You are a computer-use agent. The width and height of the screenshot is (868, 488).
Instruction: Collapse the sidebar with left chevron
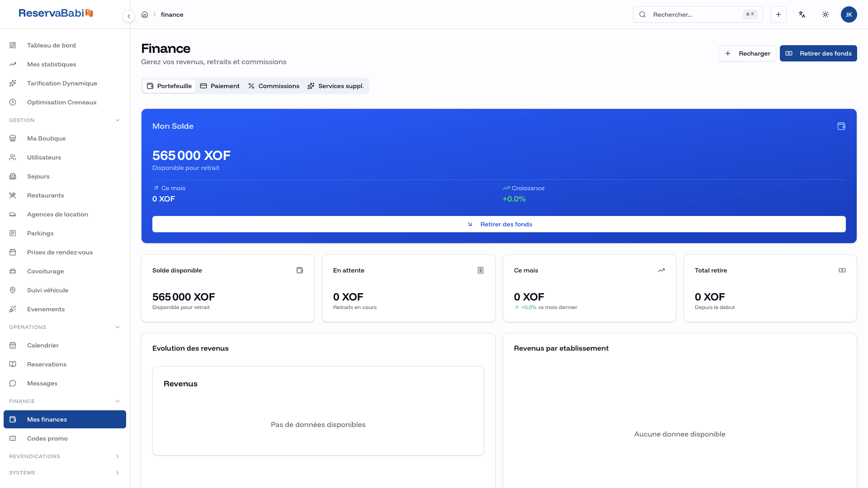tap(128, 16)
